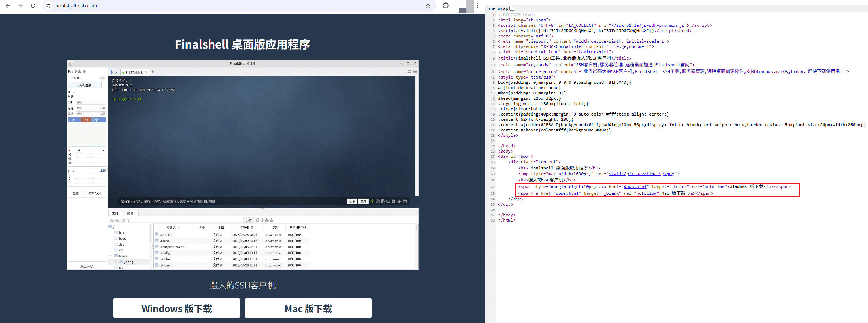Click the 系统信息 button in FinalShell image
This screenshot has width=868, height=323.
click(x=85, y=85)
